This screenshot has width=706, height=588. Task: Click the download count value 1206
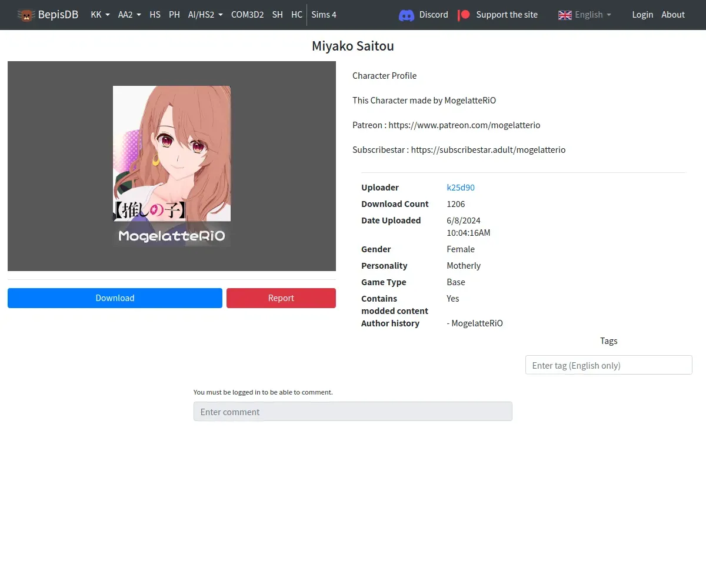456,204
